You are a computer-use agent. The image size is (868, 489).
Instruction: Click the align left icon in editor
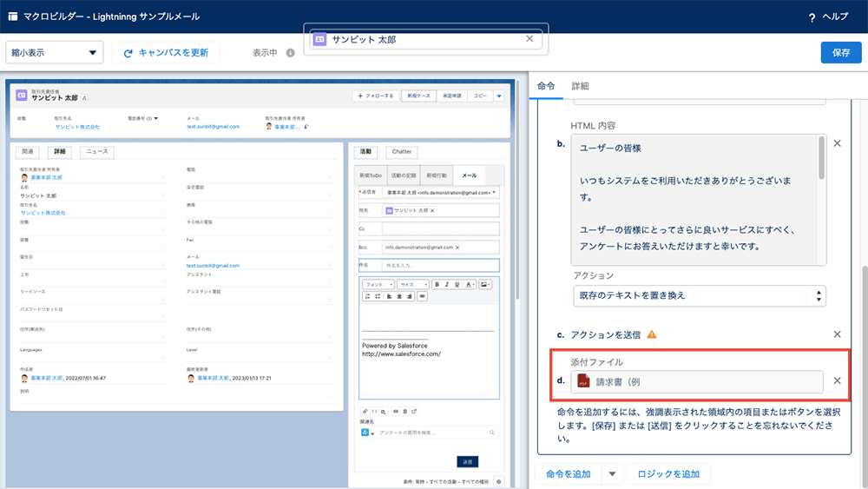pos(389,296)
